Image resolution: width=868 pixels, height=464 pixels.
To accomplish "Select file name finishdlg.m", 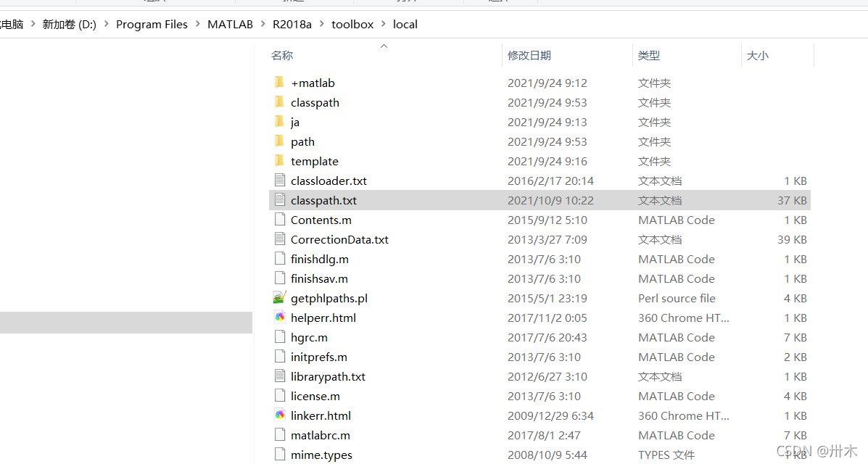I will (319, 259).
